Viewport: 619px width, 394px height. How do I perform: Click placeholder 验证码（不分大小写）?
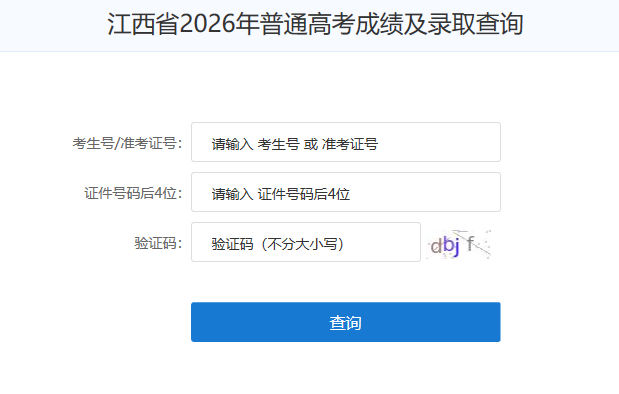click(280, 244)
